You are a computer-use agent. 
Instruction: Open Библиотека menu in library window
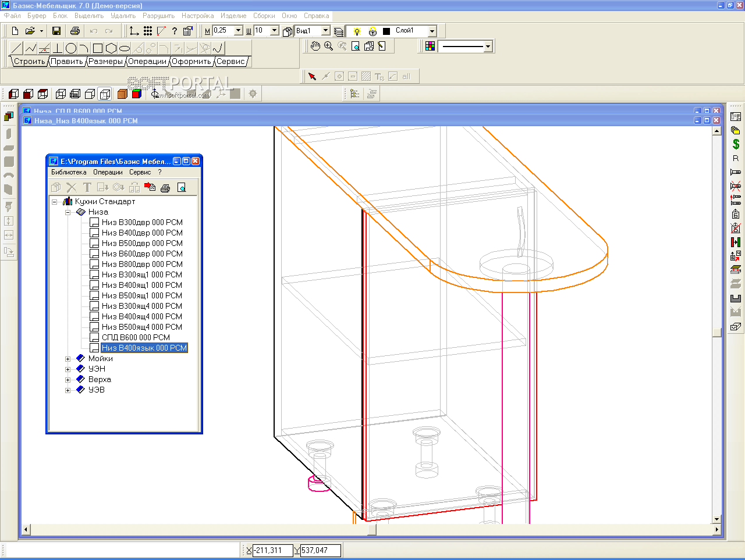tap(69, 172)
